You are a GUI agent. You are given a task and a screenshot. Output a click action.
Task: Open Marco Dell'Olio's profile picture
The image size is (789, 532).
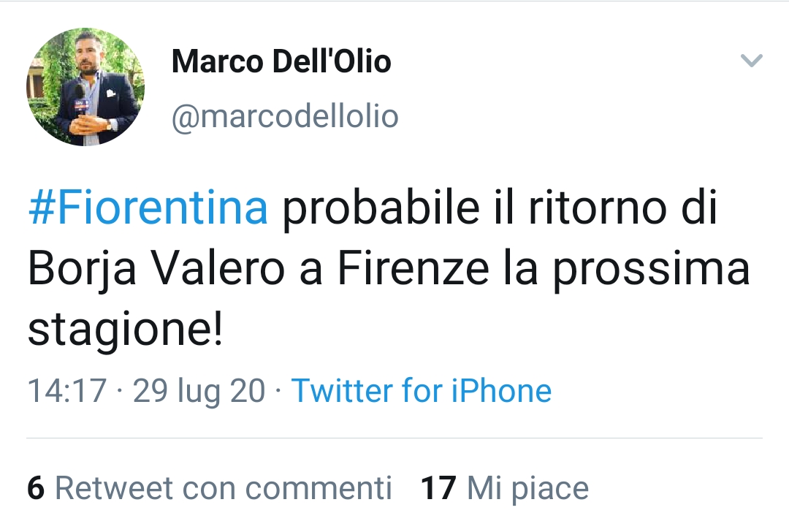tap(85, 87)
